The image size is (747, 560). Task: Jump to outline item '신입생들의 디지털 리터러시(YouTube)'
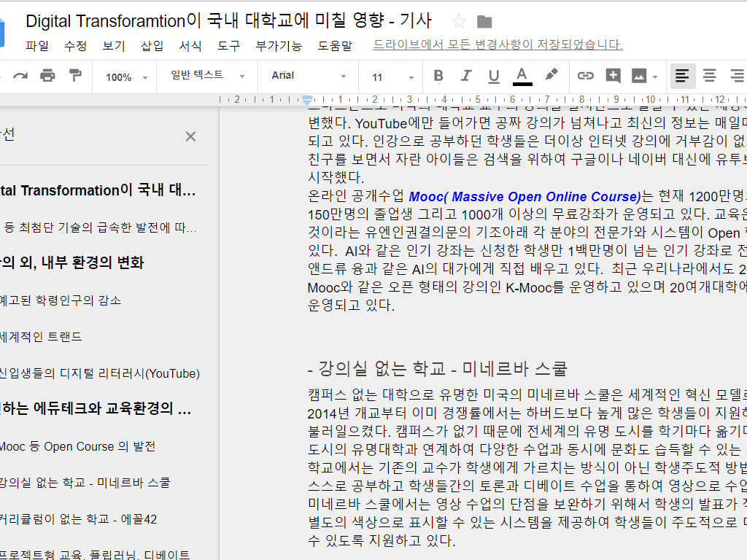99,373
